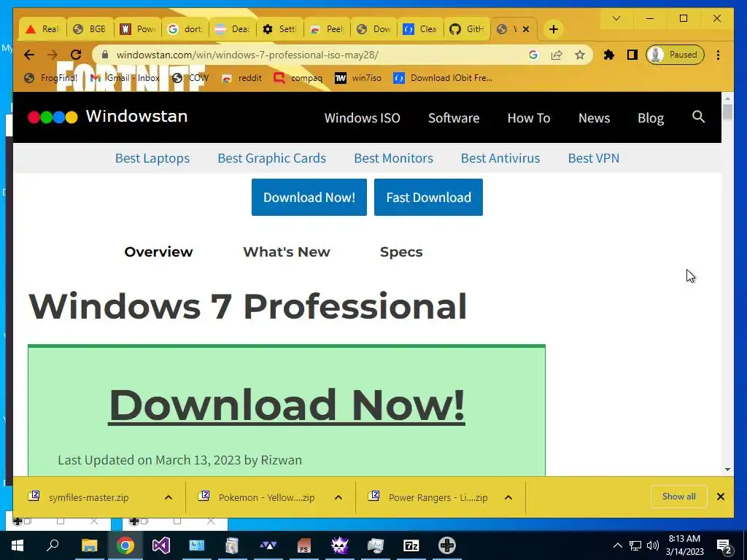The image size is (747, 560).
Task: Open the reddit bookmark
Action: tap(242, 78)
